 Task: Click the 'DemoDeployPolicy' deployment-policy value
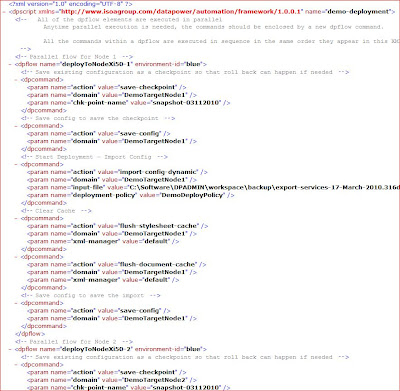click(192, 195)
